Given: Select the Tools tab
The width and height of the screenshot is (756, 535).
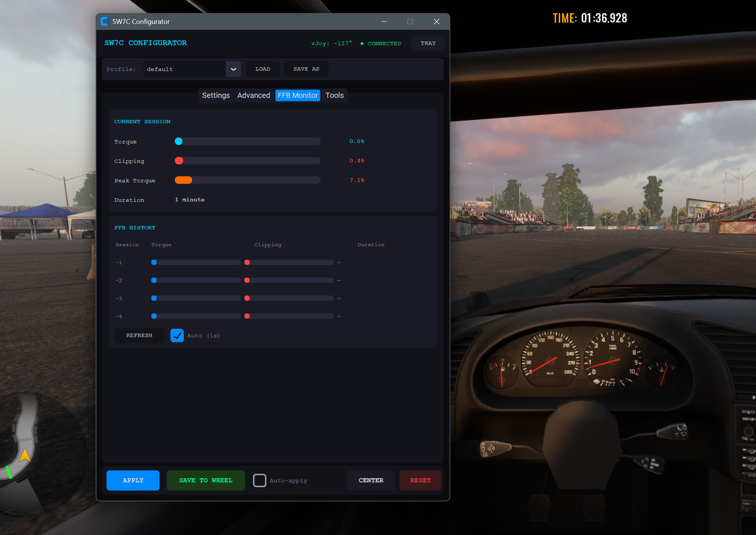Looking at the screenshot, I should pyautogui.click(x=334, y=95).
